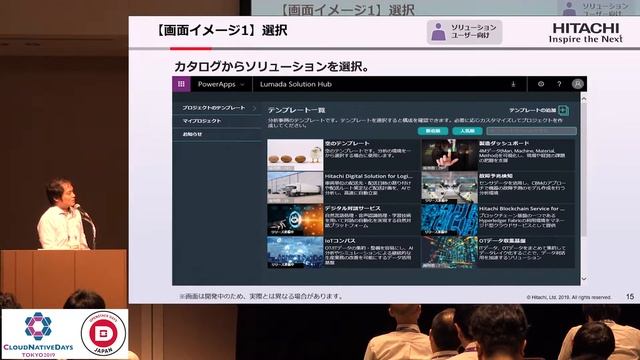This screenshot has height=360, width=640.
Task: Click the OpenStack Days Japan round logo
Action: coord(103,333)
